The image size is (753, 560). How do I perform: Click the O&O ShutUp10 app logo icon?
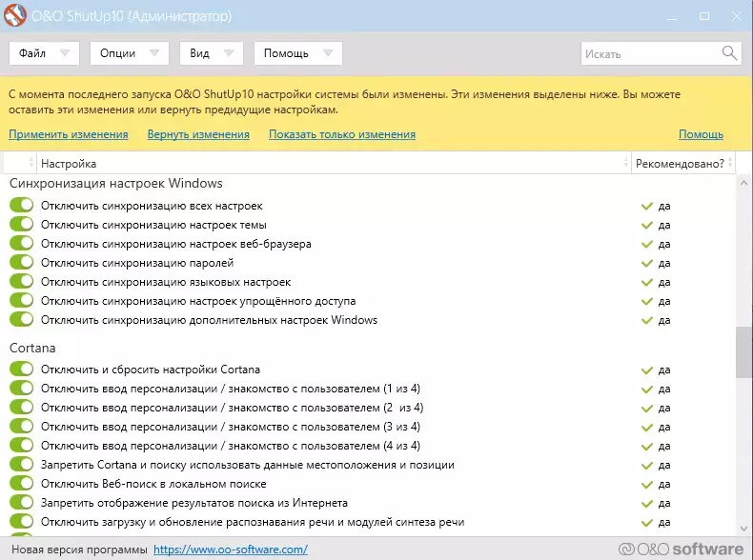[14, 15]
